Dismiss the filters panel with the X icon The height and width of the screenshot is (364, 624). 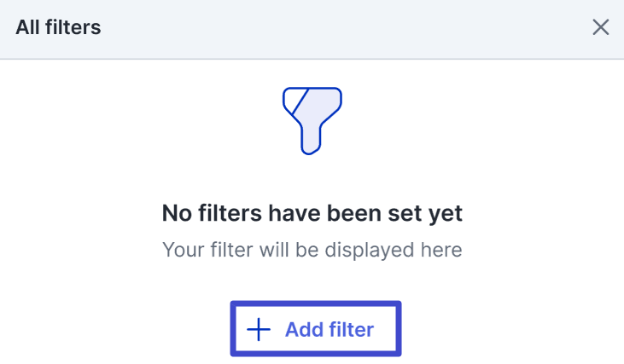coord(600,27)
